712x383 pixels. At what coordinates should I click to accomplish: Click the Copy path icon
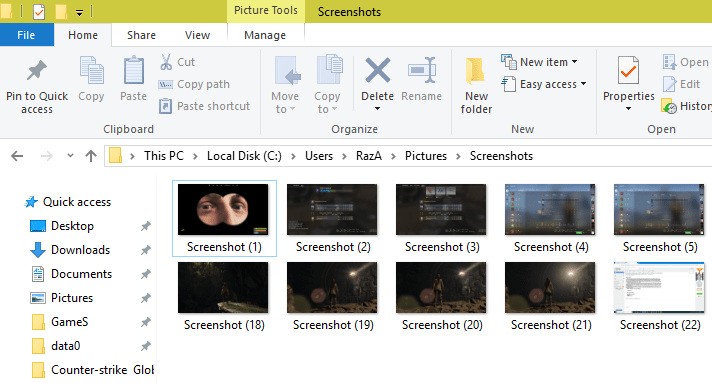tap(165, 85)
